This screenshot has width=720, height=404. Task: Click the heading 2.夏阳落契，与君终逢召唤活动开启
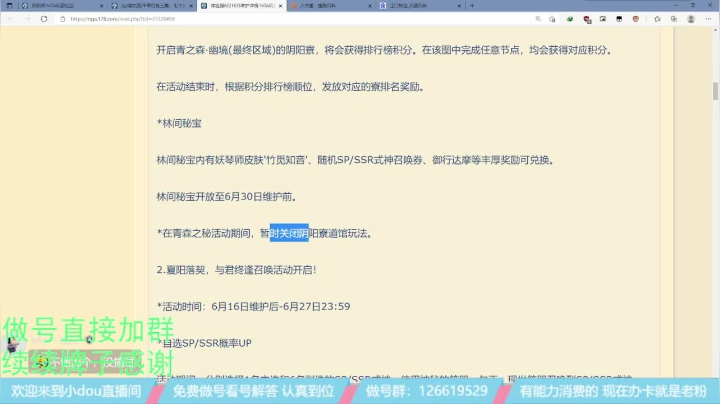tap(236, 270)
